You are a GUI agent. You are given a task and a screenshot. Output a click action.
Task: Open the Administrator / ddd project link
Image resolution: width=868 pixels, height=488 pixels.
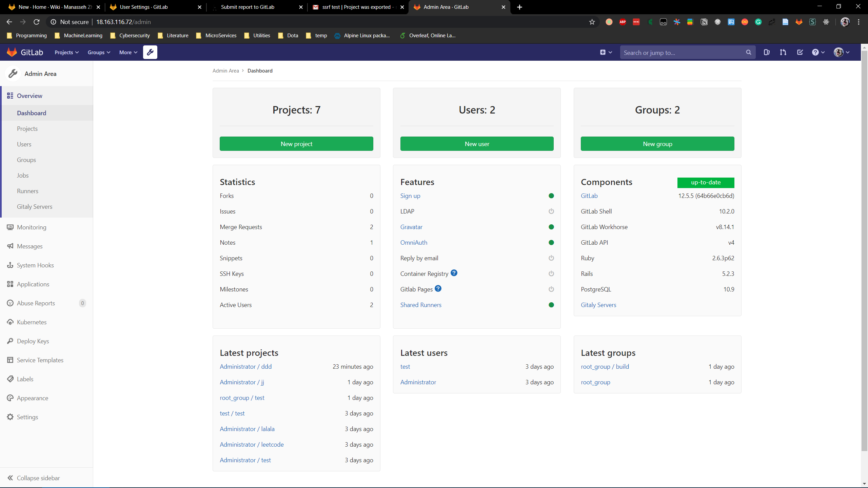246,366
